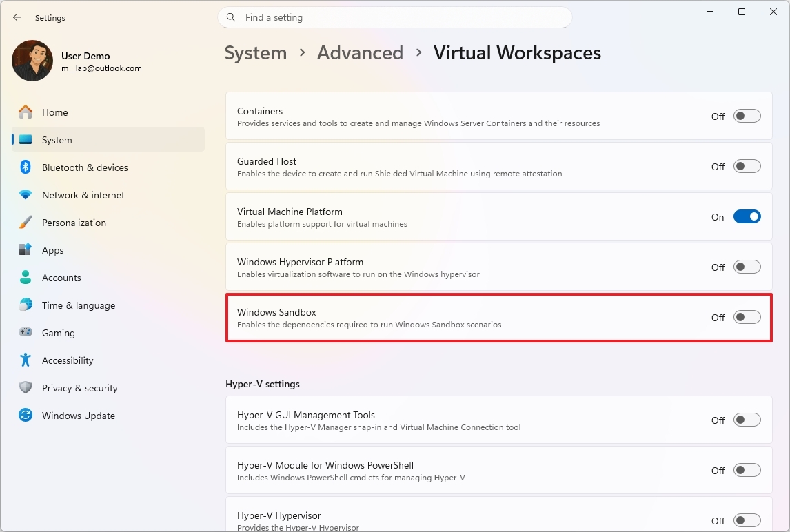
Task: Open Privacy & security shield icon
Action: [25, 388]
